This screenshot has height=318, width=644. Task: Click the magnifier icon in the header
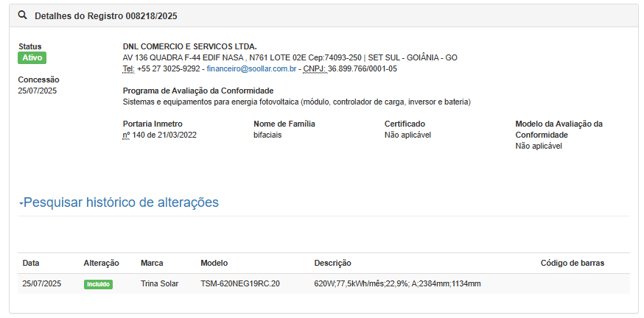point(23,15)
